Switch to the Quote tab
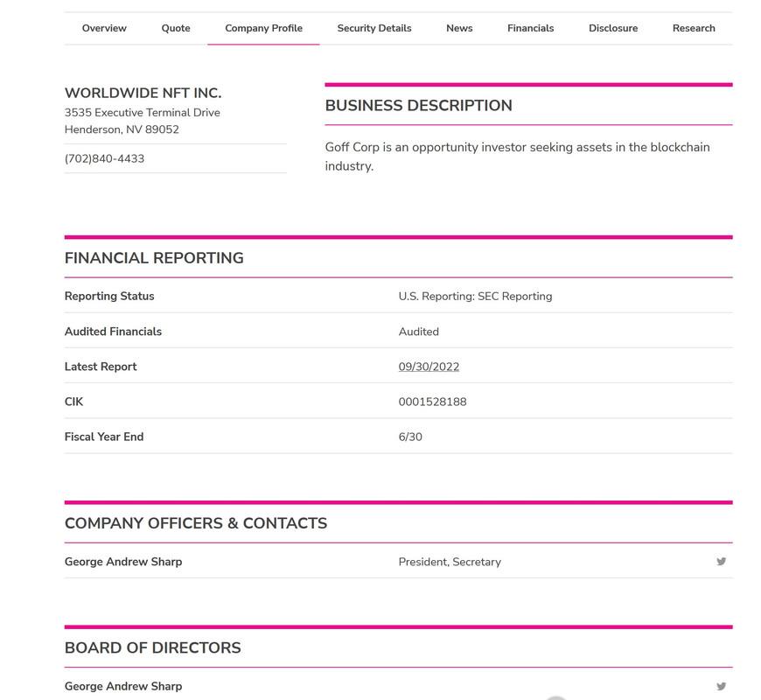The width and height of the screenshot is (761, 700). click(176, 28)
